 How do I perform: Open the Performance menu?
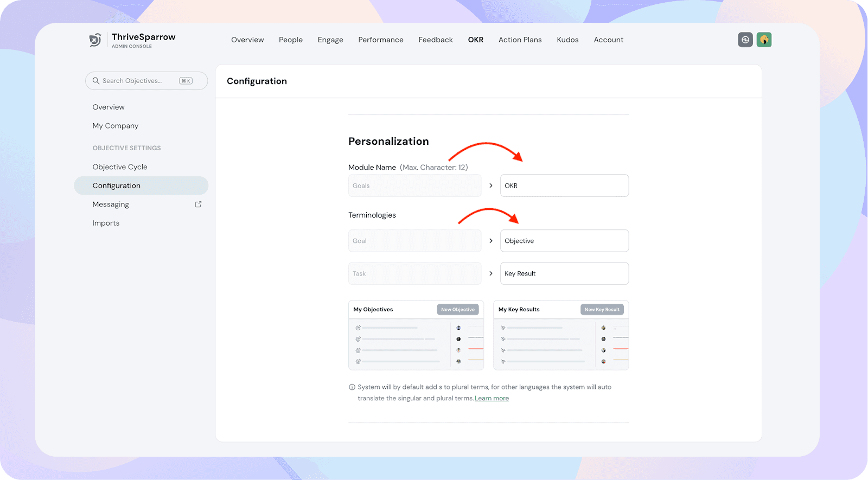pos(380,40)
